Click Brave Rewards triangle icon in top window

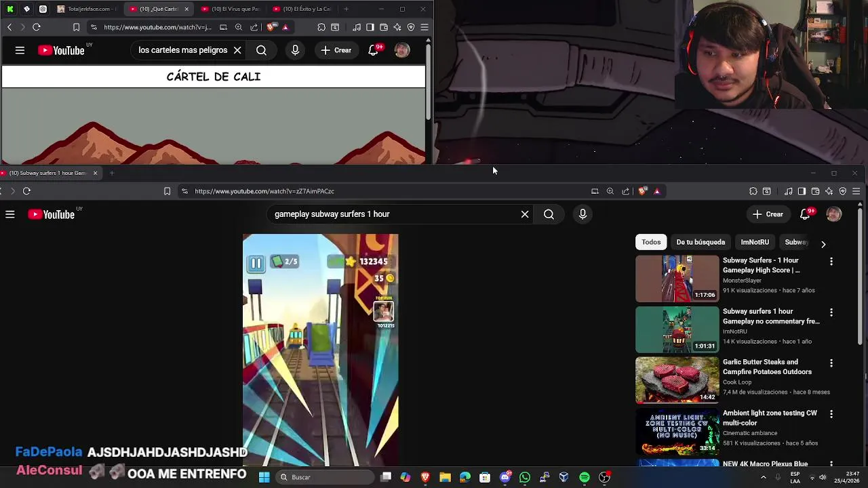285,27
